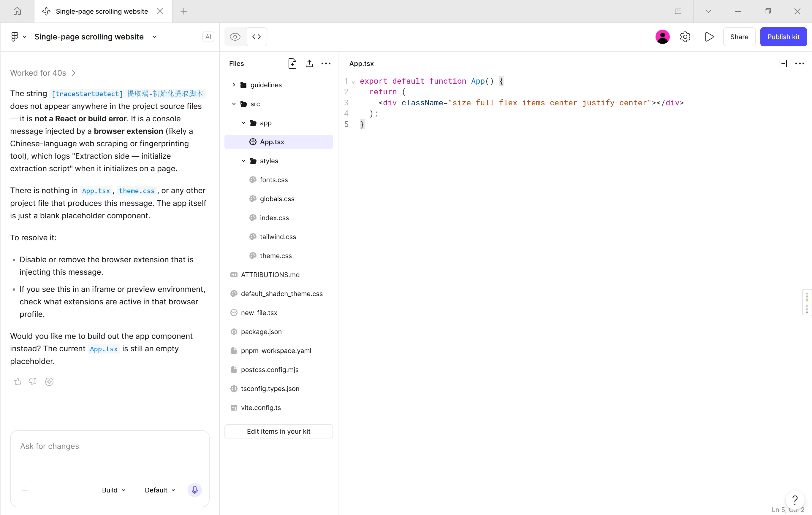812x515 pixels.
Task: Open the Build mode dropdown
Action: click(114, 490)
